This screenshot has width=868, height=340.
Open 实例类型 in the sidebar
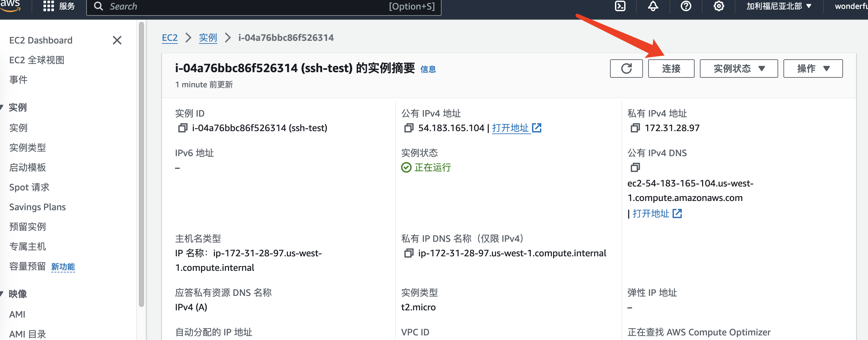(x=28, y=147)
